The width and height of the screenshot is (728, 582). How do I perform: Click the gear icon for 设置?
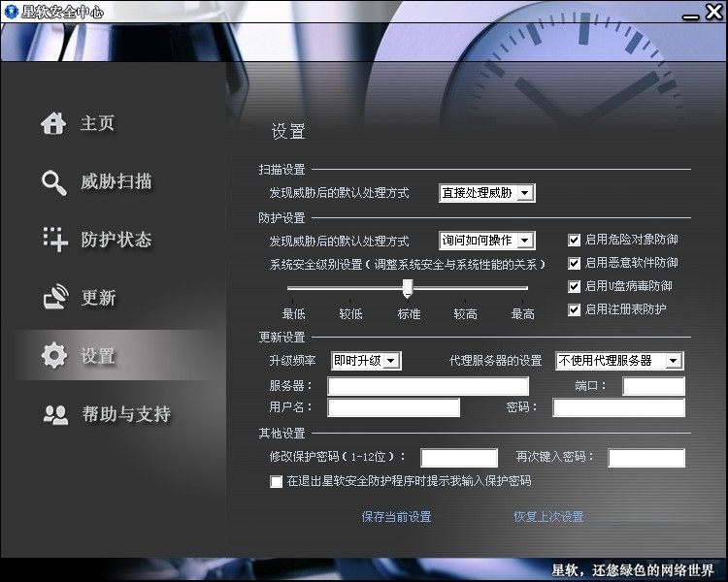point(54,356)
